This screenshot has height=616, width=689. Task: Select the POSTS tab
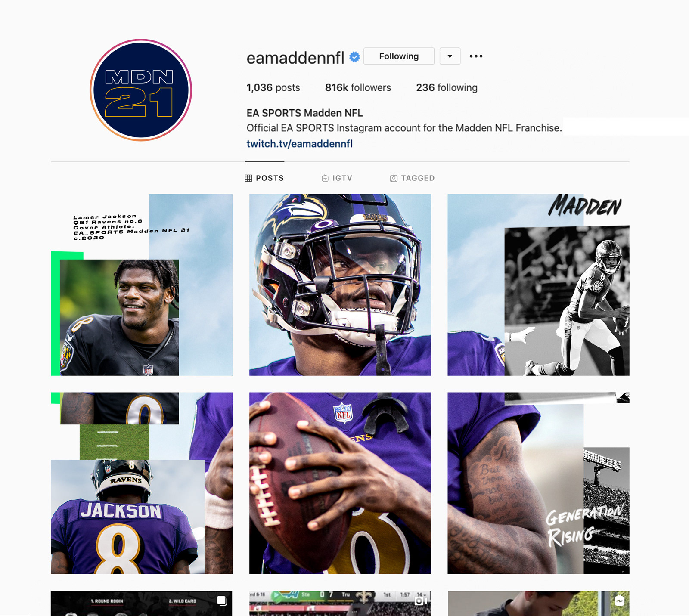click(264, 178)
